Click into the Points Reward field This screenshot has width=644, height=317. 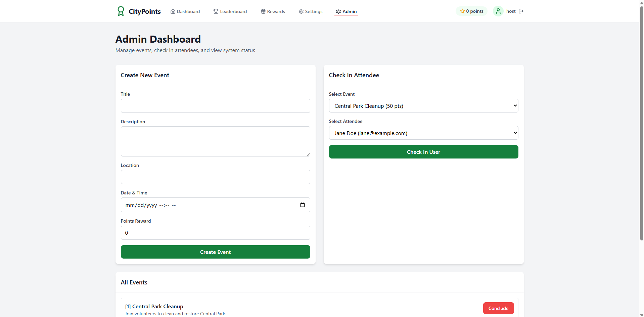tap(216, 233)
